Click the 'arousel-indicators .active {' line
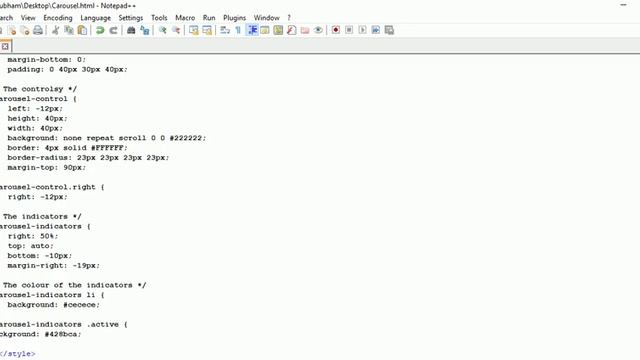 tap(64, 324)
